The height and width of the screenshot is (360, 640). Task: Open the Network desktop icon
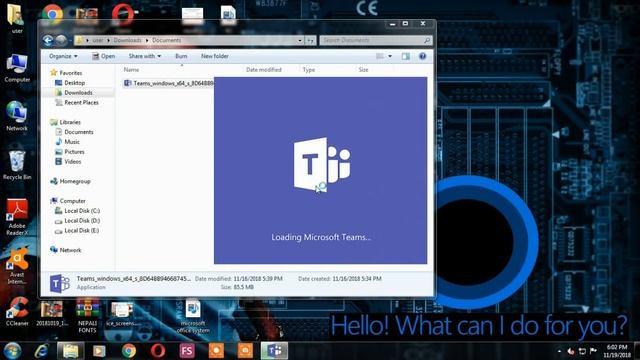(17, 116)
